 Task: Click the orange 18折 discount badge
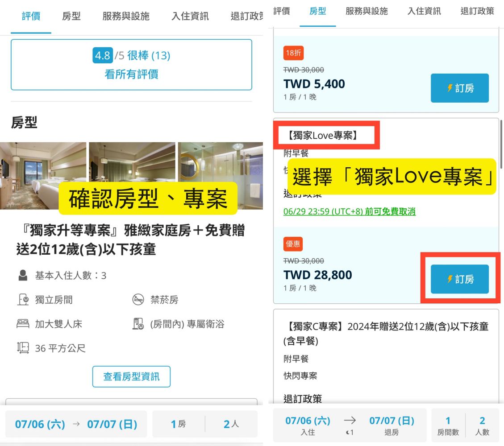[293, 53]
